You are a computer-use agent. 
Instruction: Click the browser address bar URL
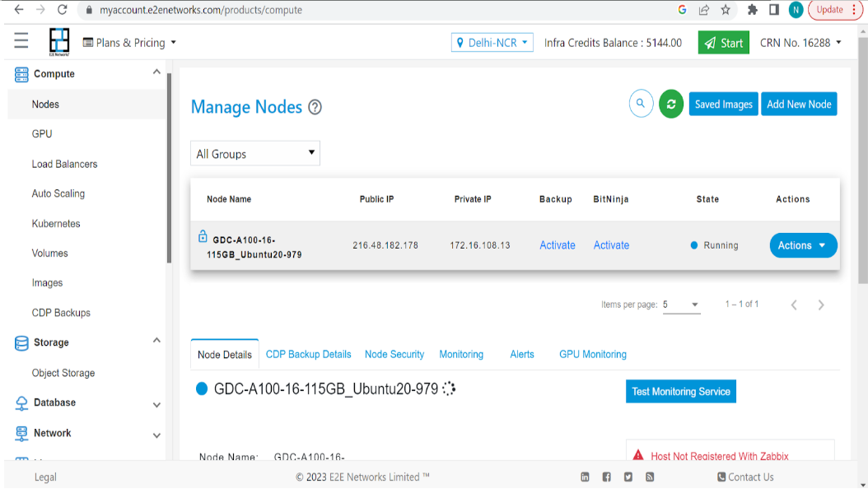click(x=201, y=10)
